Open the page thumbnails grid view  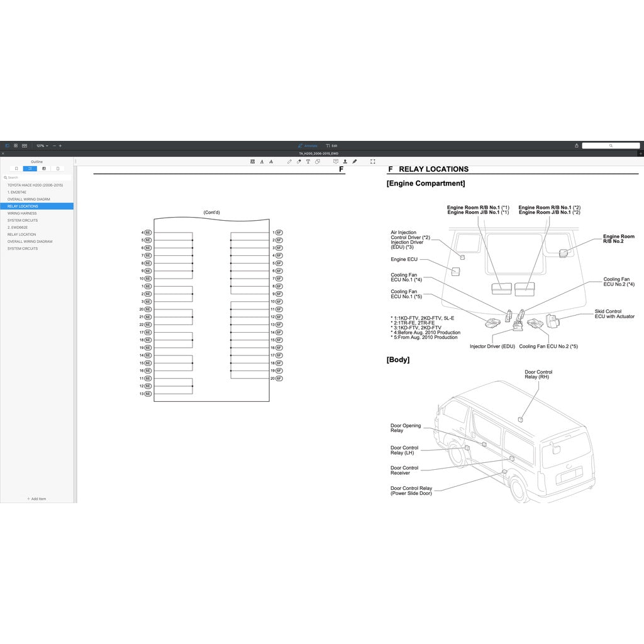pos(16,145)
